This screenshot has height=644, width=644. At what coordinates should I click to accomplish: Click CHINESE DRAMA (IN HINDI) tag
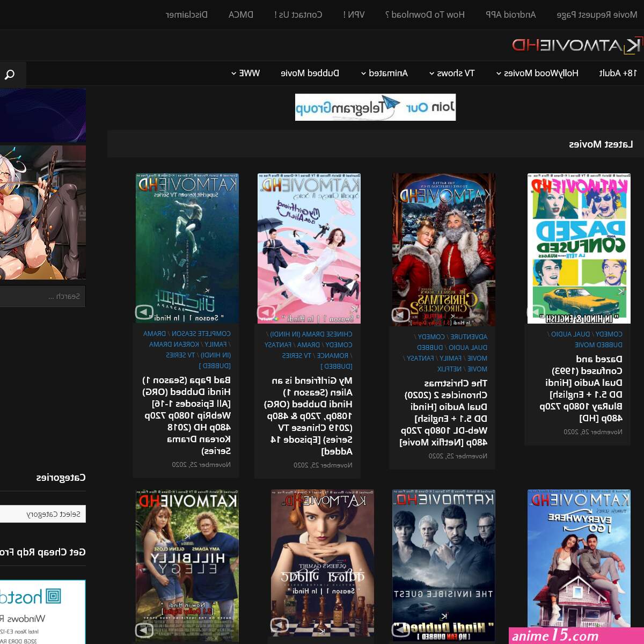pos(311,334)
